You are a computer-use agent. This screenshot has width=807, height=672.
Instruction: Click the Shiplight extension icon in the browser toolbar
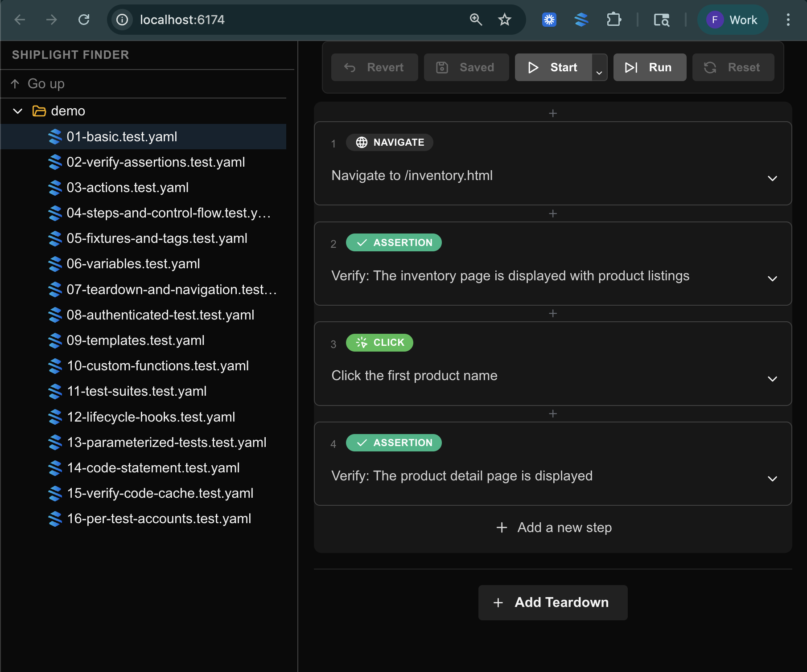[582, 20]
